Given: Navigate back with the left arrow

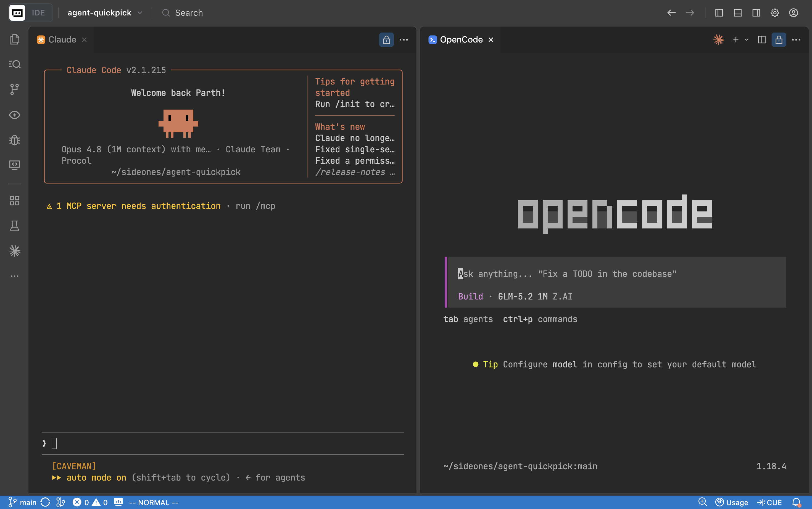Looking at the screenshot, I should point(671,13).
